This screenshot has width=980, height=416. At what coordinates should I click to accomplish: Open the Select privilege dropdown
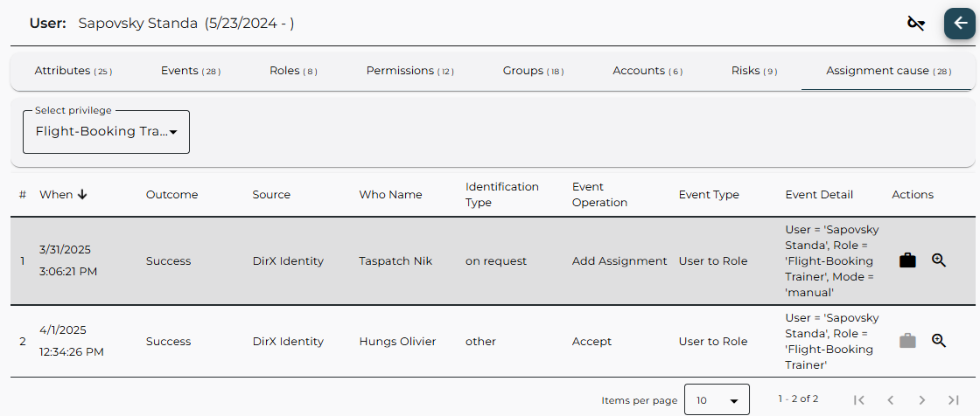[106, 132]
